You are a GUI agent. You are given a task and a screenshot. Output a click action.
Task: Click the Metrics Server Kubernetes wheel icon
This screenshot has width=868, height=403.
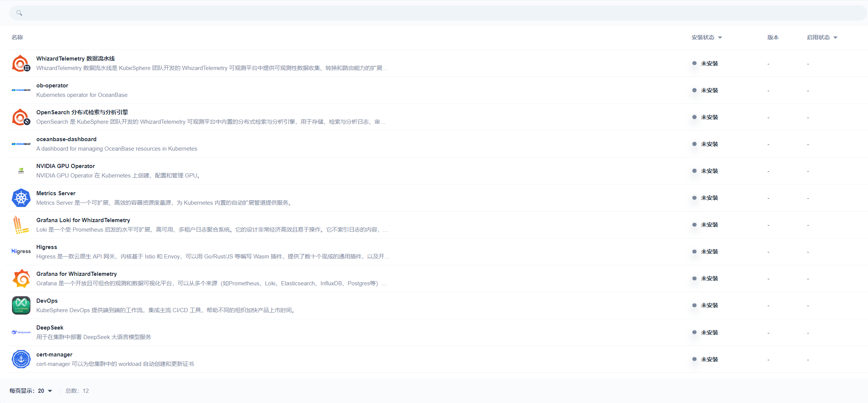point(21,198)
